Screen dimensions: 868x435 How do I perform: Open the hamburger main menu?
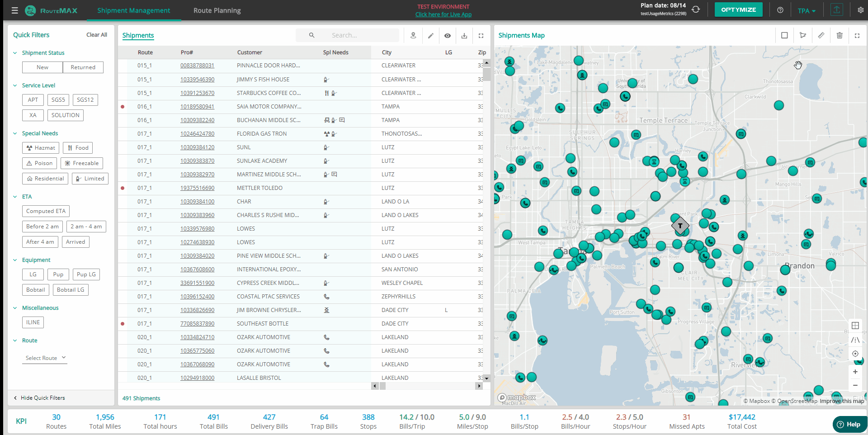[14, 10]
